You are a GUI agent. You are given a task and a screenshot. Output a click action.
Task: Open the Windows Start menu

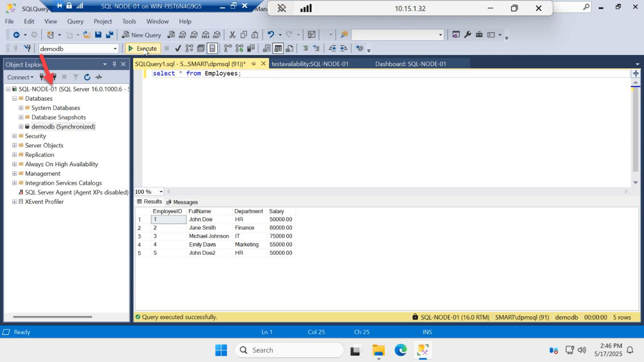click(x=221, y=350)
